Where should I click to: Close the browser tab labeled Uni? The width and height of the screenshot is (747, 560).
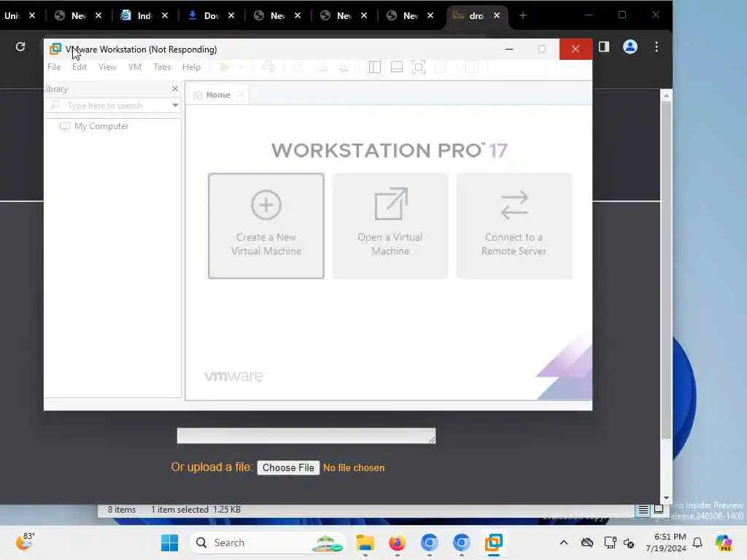click(32, 16)
